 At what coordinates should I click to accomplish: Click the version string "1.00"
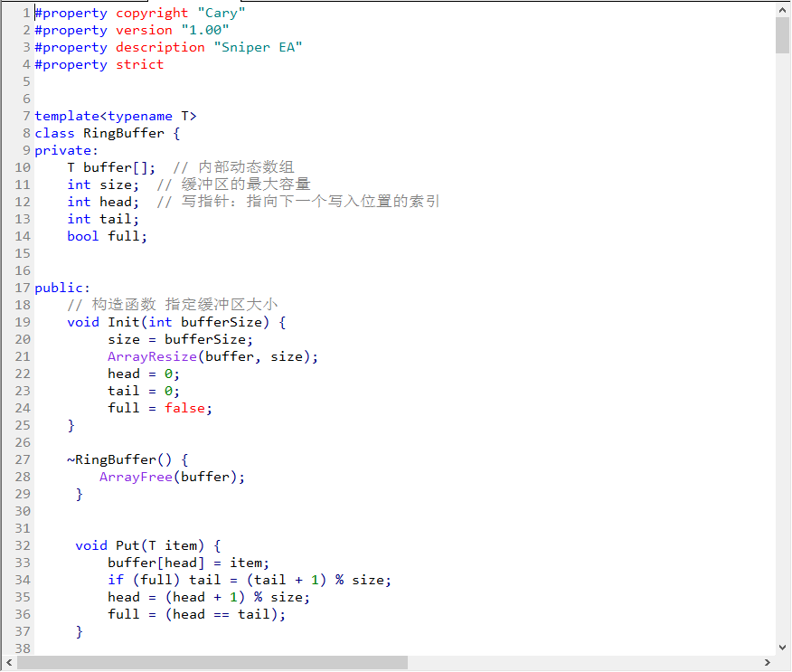click(x=205, y=31)
